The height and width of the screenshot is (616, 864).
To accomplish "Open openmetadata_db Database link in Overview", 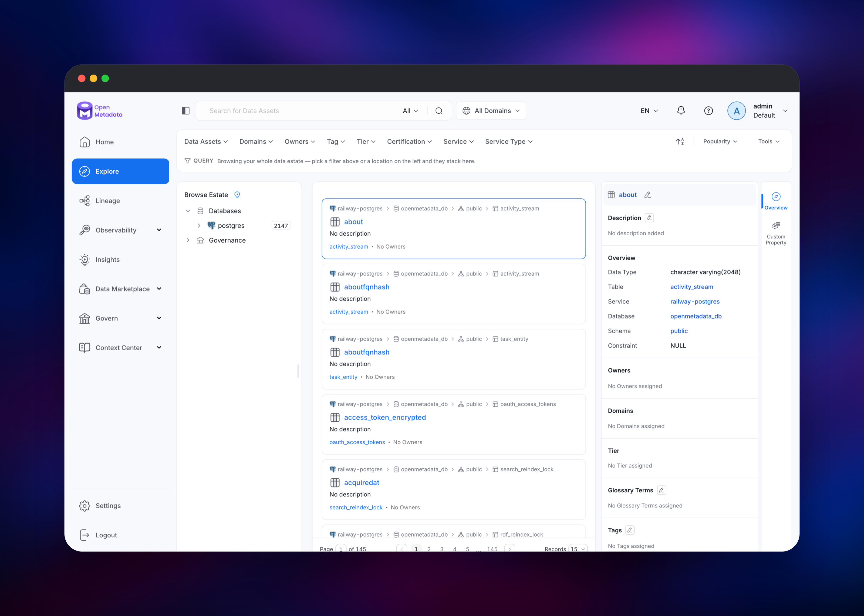I will tap(696, 316).
